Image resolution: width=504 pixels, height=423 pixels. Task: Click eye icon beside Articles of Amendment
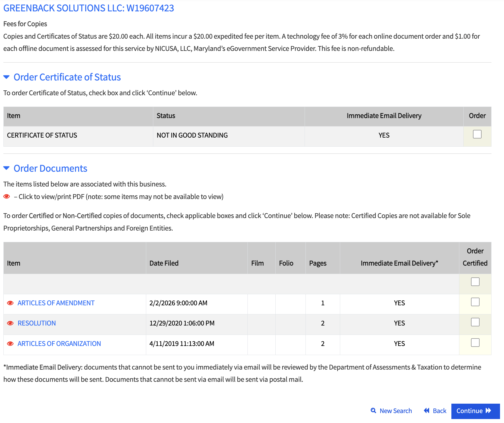[10, 303]
